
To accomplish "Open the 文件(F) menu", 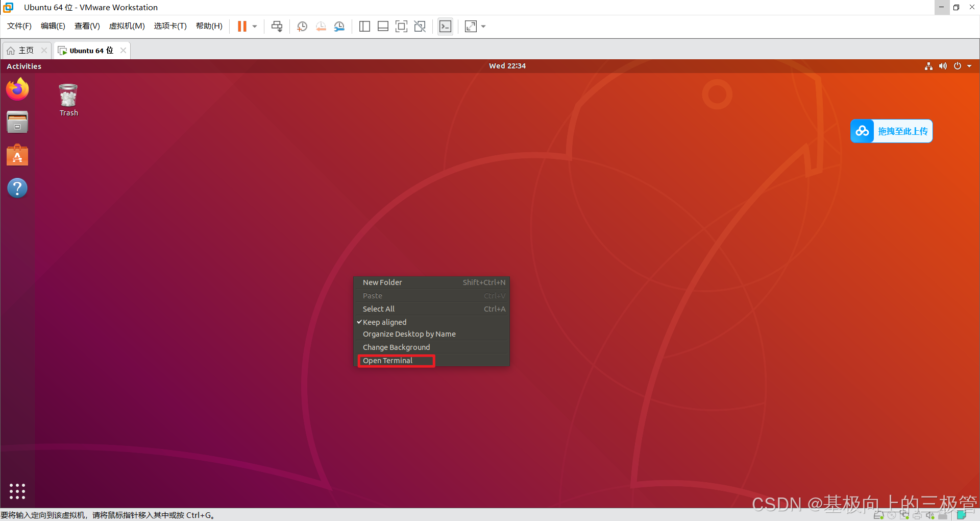I will pos(19,26).
